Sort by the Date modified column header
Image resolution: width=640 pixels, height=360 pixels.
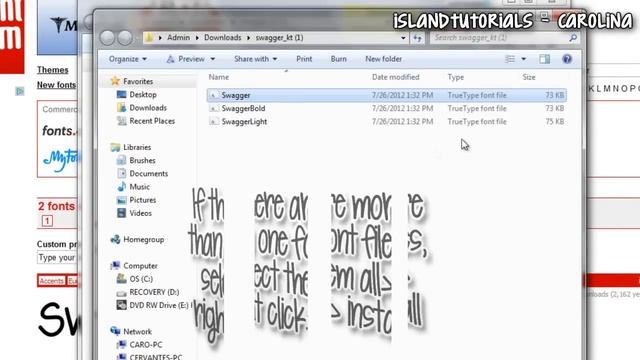coord(396,77)
